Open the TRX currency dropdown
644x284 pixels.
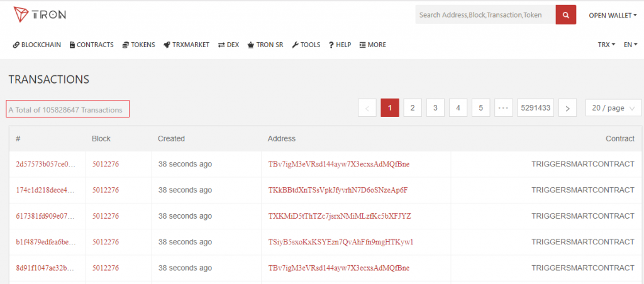click(606, 45)
